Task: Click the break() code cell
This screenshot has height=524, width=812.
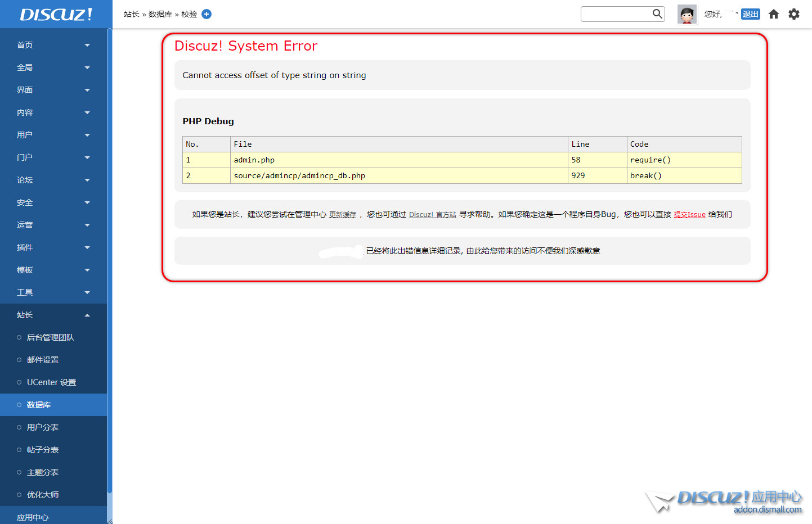Action: [684, 176]
